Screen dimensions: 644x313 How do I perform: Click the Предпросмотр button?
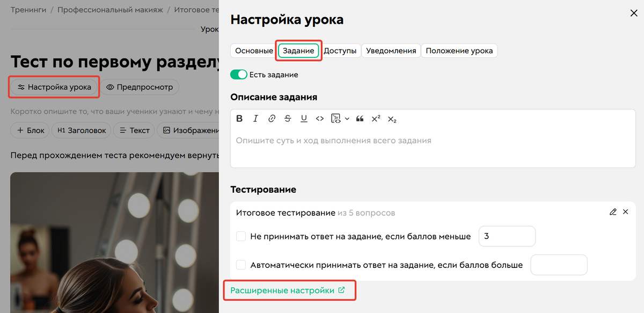pyautogui.click(x=140, y=87)
